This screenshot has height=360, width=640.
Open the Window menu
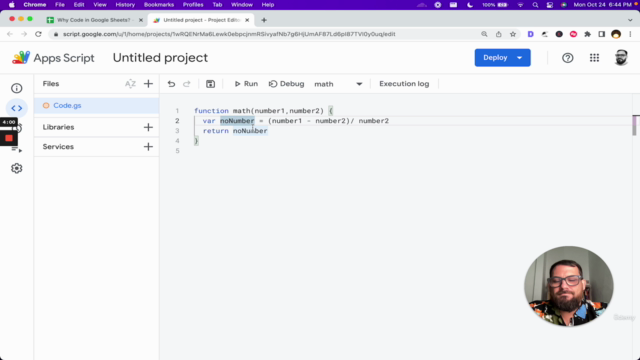242,5
